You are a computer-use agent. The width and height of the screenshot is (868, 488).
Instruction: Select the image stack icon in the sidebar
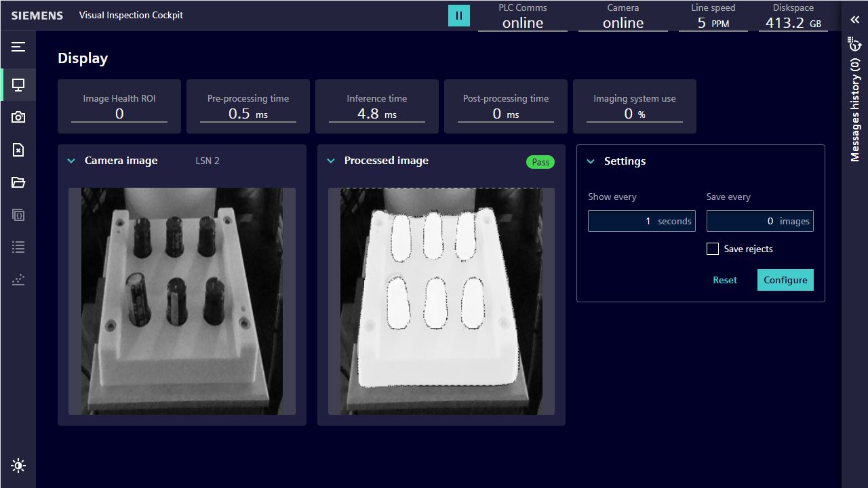tap(18, 215)
